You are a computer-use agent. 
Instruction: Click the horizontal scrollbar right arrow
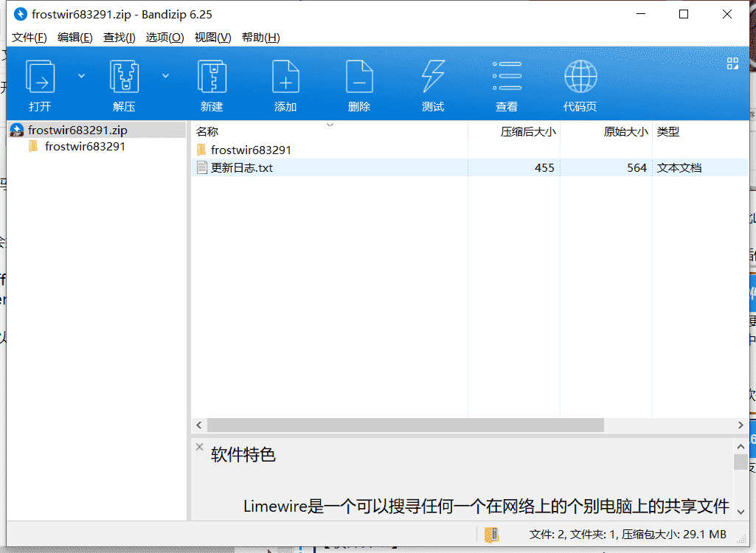(741, 425)
